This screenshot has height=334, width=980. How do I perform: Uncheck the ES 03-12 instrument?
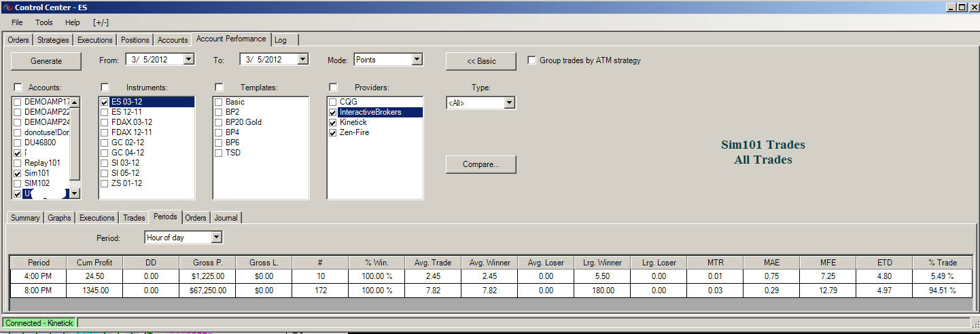tap(105, 102)
